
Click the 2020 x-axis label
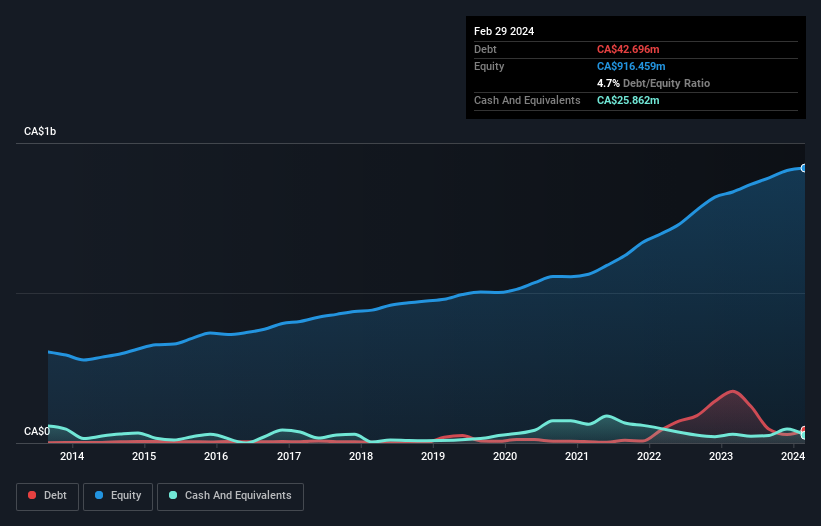pyautogui.click(x=505, y=456)
